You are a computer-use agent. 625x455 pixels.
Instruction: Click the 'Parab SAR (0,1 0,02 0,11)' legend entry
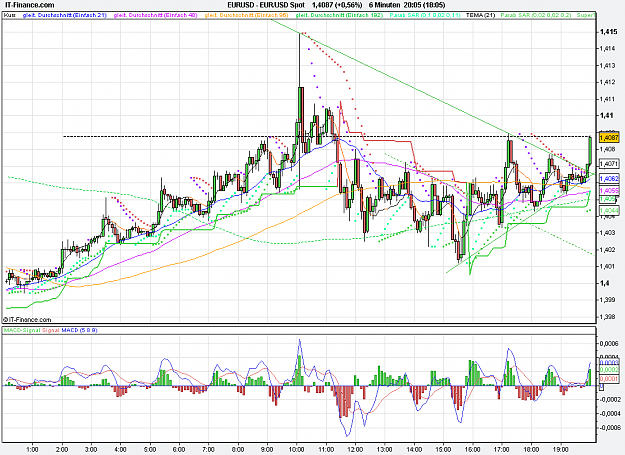425,15
